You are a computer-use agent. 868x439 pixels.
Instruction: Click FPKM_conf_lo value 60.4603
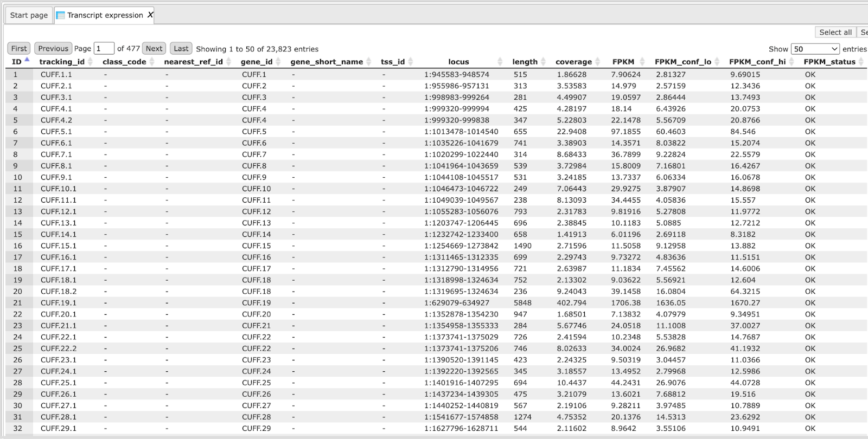point(671,132)
